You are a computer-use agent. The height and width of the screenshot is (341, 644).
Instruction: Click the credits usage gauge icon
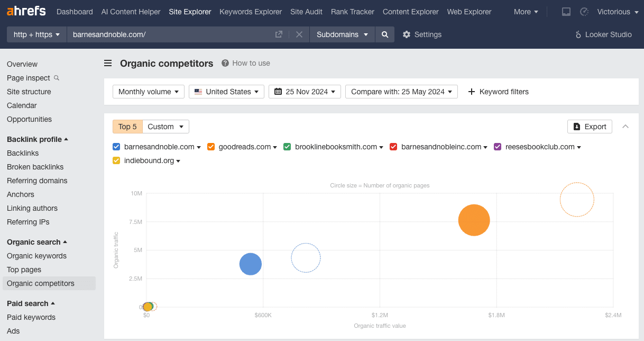click(x=584, y=12)
